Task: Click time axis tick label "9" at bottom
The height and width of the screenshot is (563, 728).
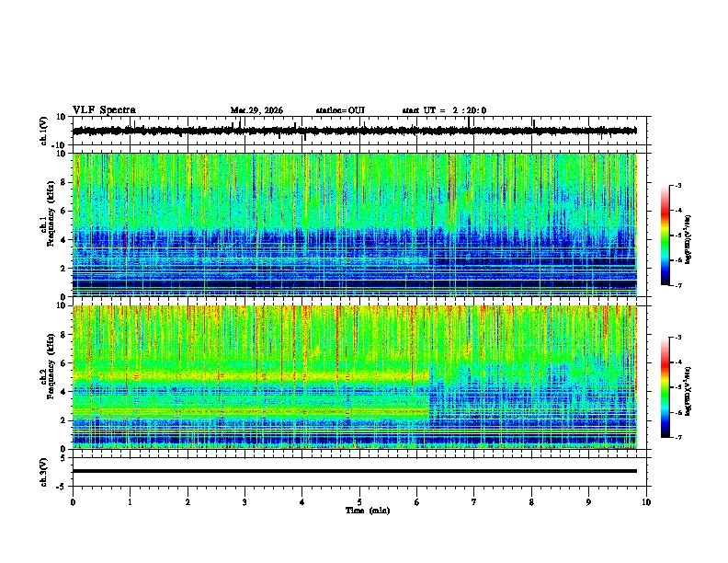Action: point(588,502)
